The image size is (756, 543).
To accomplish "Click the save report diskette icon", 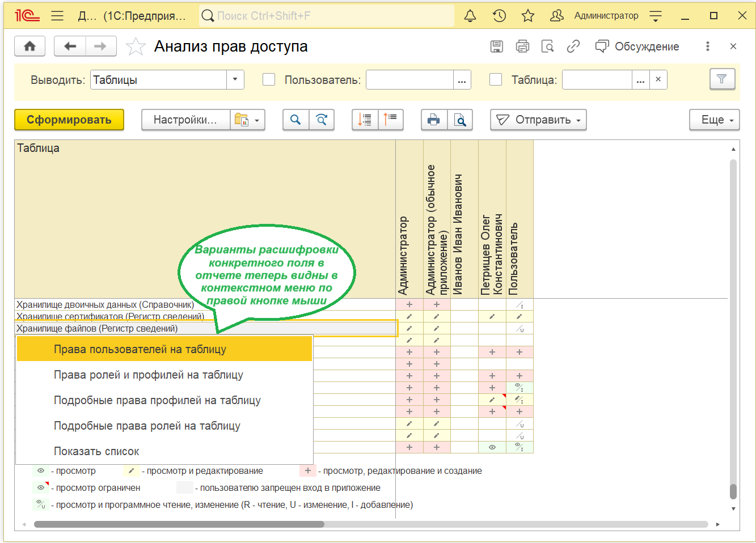I will click(497, 46).
